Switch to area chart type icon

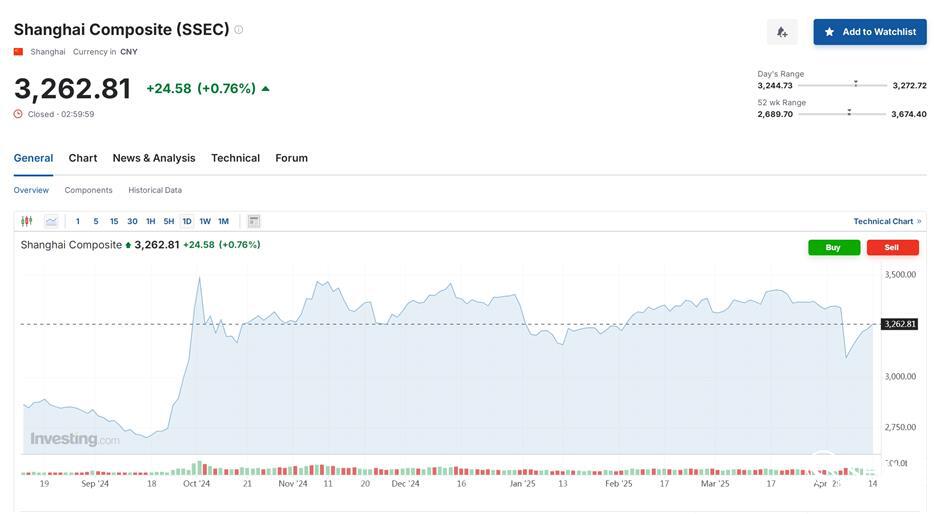point(52,221)
